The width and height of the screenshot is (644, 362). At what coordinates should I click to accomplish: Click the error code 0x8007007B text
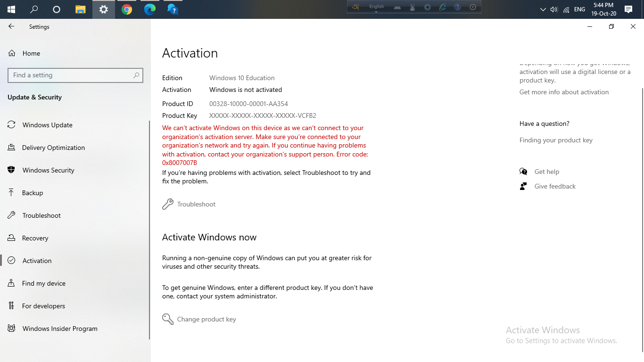[180, 163]
